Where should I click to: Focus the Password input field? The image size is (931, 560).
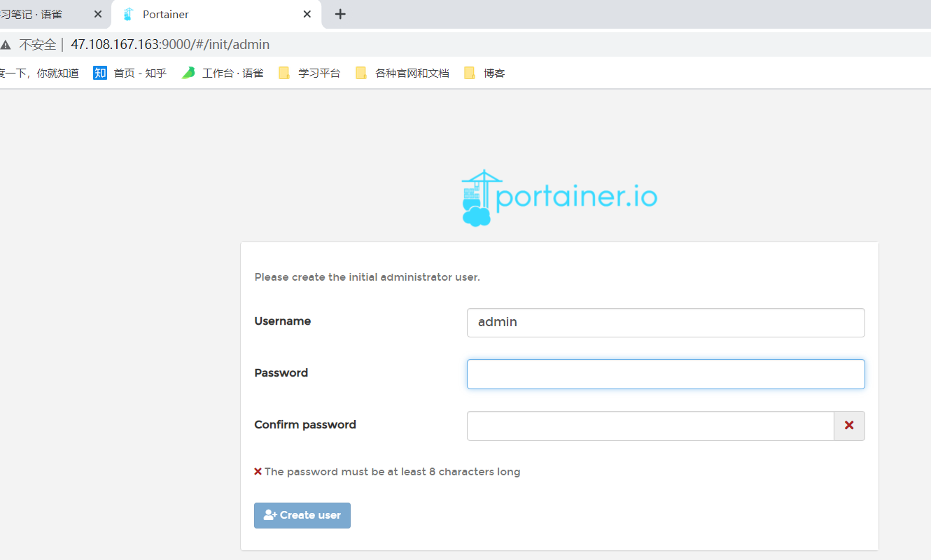click(x=666, y=374)
